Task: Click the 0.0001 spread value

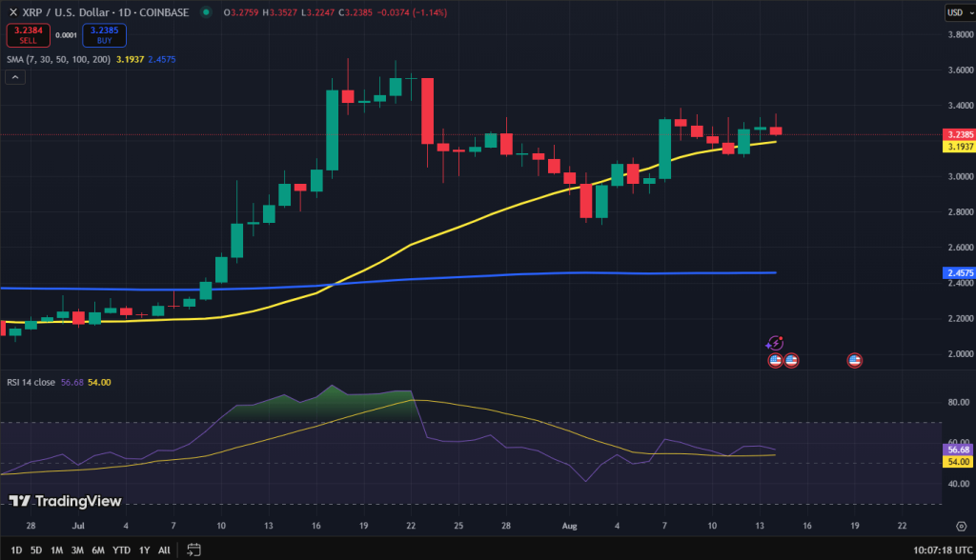Action: [x=66, y=35]
